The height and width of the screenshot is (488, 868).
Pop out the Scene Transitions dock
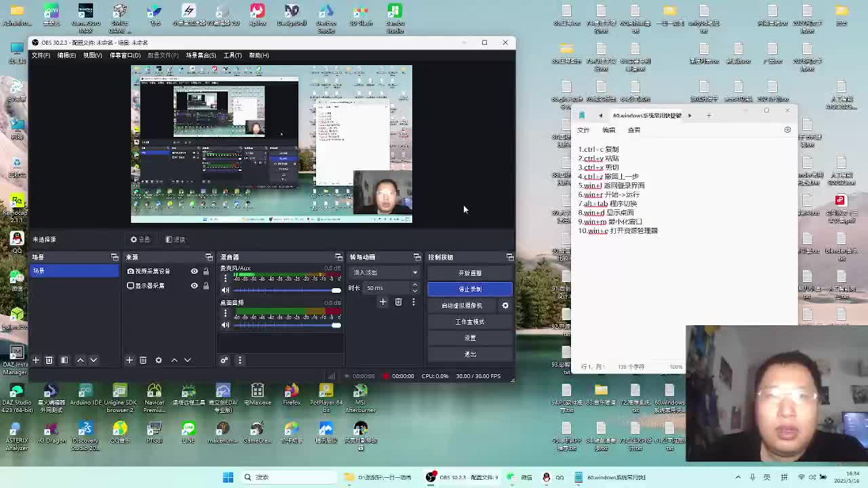(x=417, y=257)
